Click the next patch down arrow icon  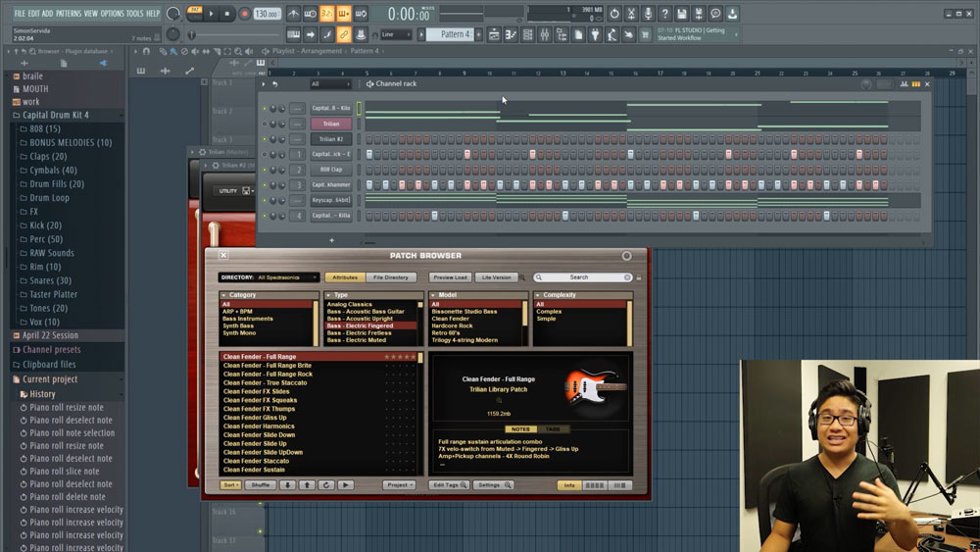287,485
